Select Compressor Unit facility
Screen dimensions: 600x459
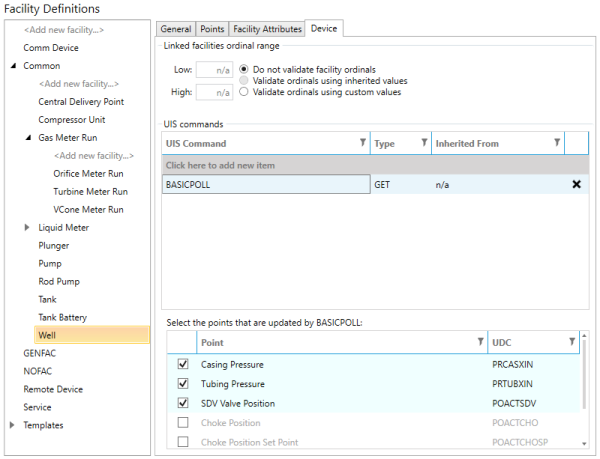[72, 120]
